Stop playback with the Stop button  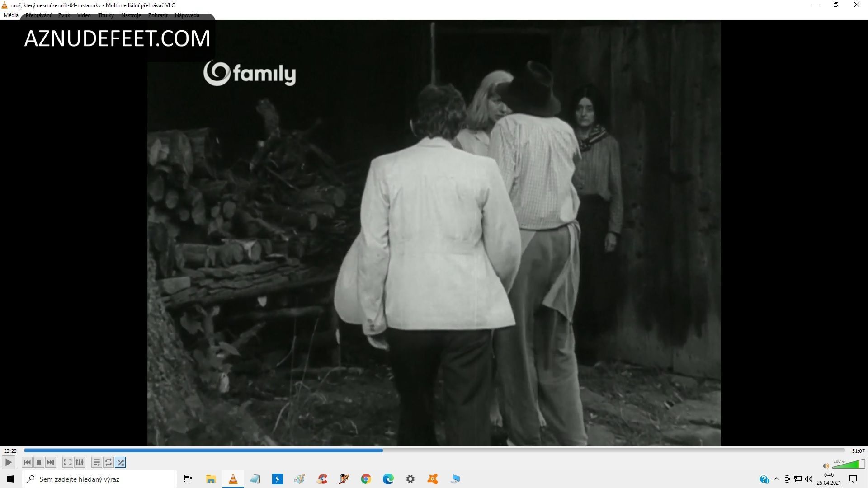coord(39,462)
